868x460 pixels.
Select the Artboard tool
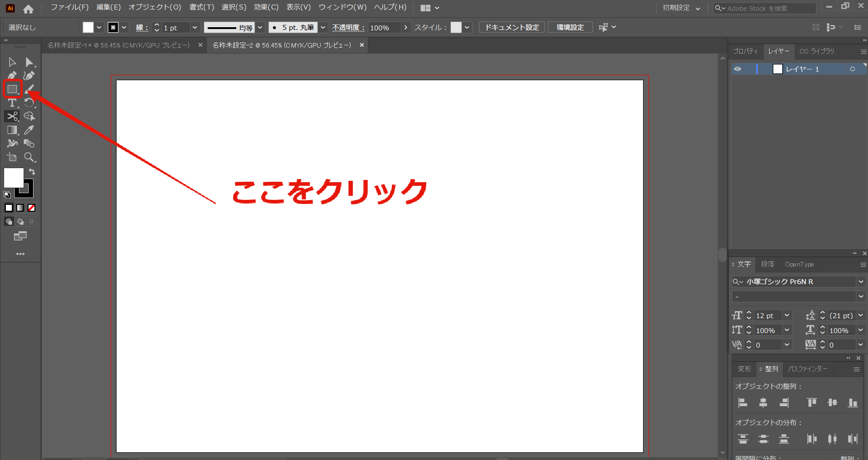pos(12,157)
